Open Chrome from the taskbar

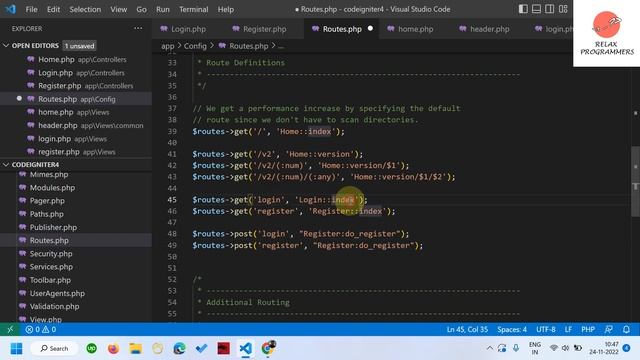coord(268,348)
